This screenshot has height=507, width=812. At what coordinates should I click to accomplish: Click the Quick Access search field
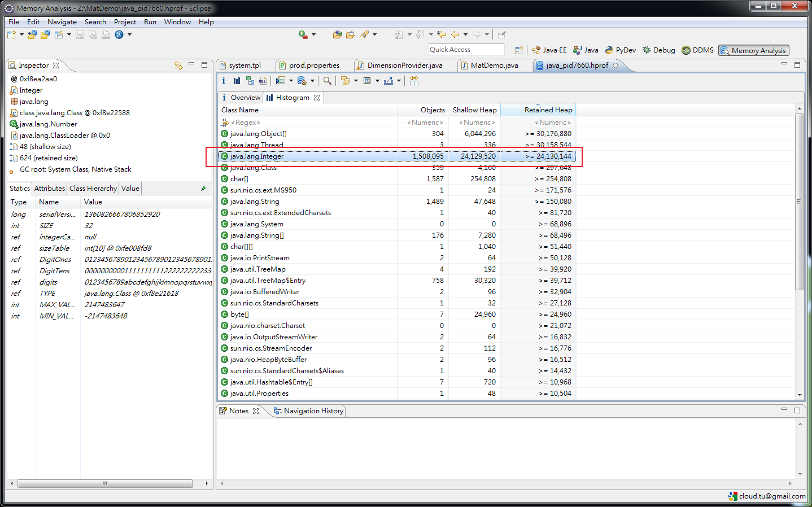(466, 50)
